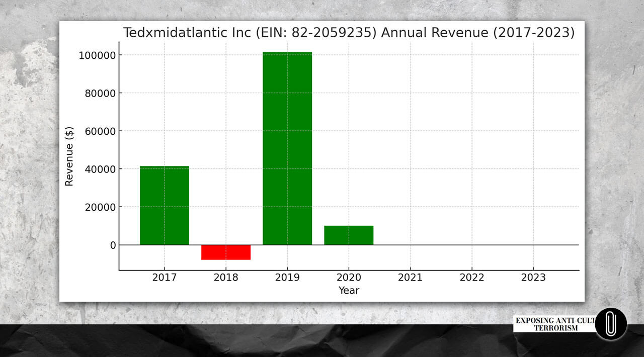The width and height of the screenshot is (644, 357).
Task: Select the tall green 2019 bar
Action: click(287, 148)
